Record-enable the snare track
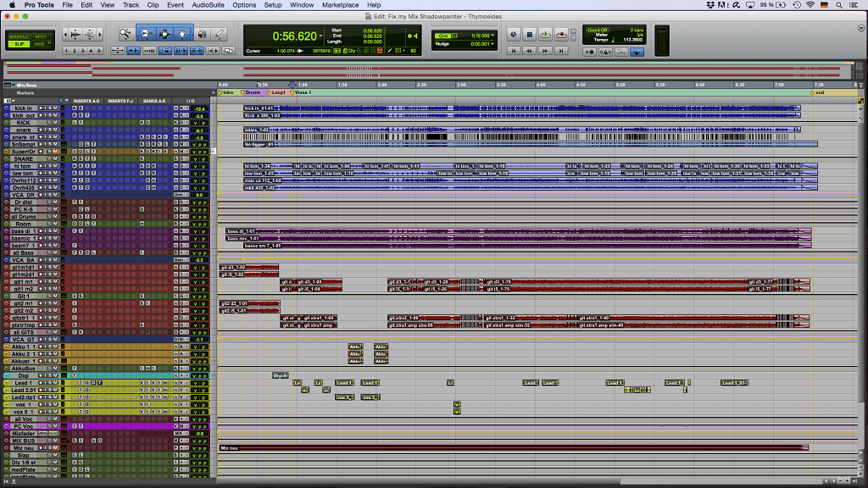The width and height of the screenshot is (868, 488). (x=41, y=130)
